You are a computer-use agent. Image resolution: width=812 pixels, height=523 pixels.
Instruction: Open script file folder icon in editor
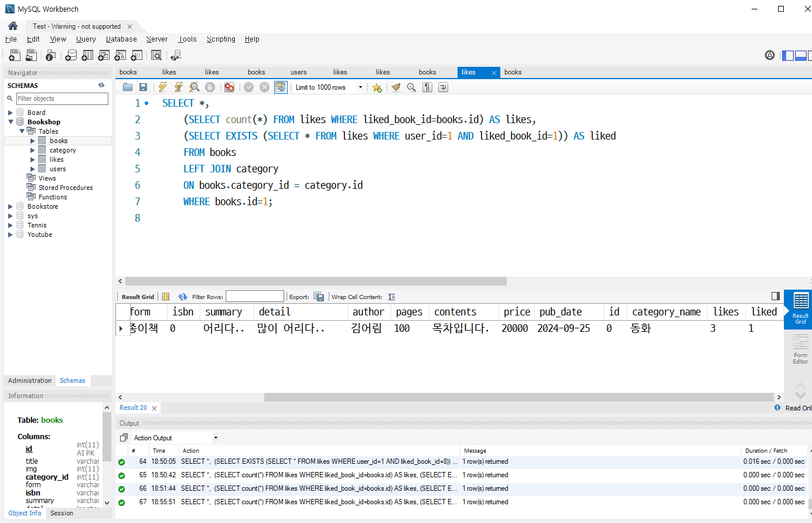pos(128,87)
